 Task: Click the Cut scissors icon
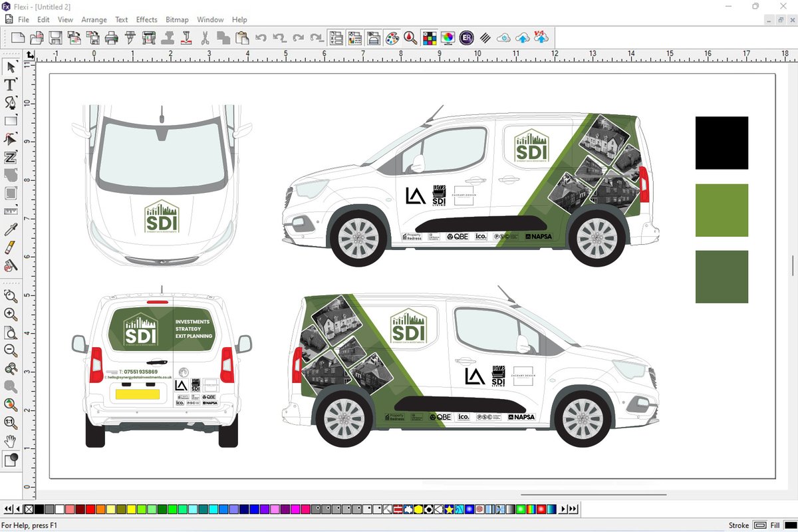point(205,38)
